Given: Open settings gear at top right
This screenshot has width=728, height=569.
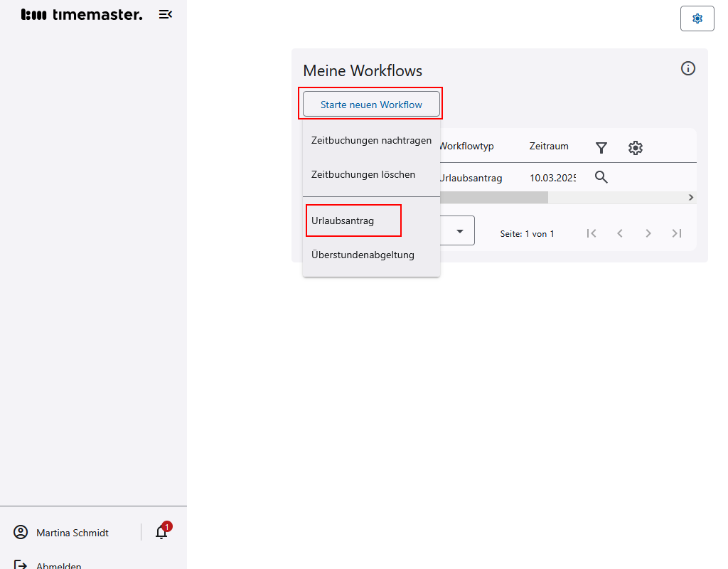Looking at the screenshot, I should [697, 18].
